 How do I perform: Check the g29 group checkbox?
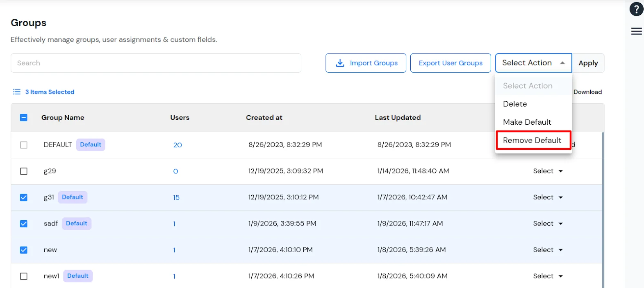(x=24, y=171)
